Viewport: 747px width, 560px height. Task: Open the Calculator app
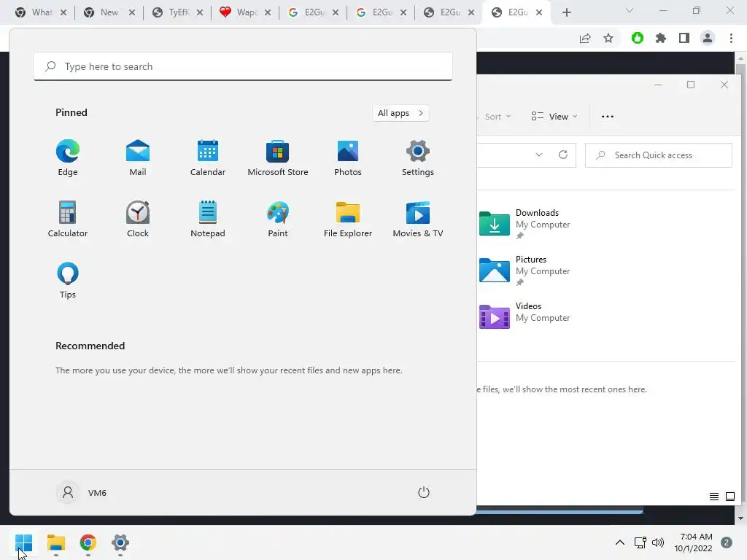point(68,219)
